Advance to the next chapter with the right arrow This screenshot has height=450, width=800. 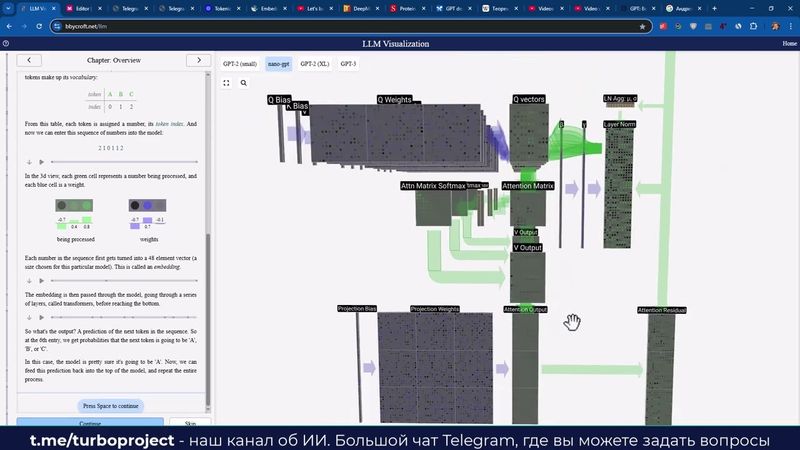tap(199, 60)
